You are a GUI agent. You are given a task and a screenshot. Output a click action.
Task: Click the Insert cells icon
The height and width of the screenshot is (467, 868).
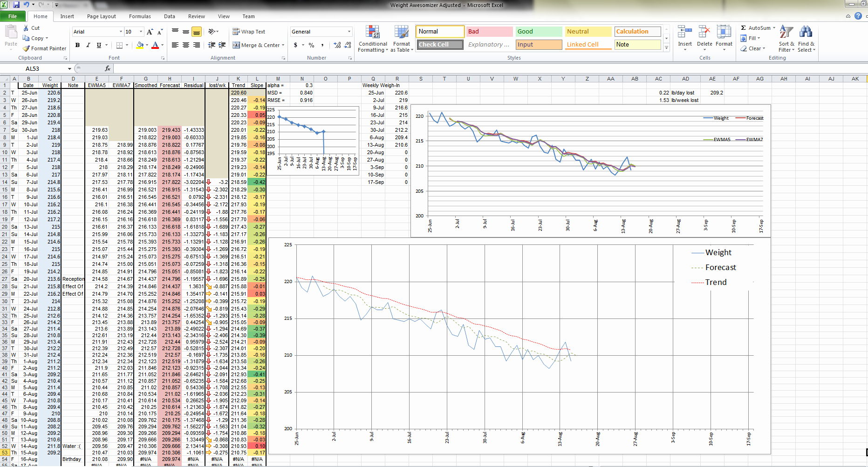[x=684, y=33]
